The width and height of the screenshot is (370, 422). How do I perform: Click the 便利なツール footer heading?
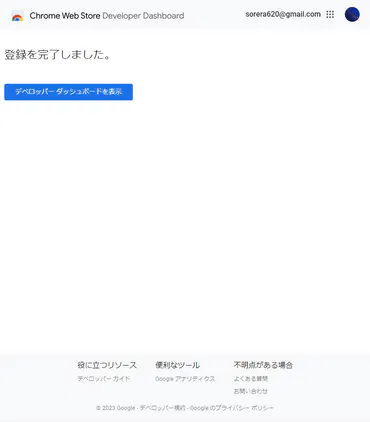click(x=177, y=365)
